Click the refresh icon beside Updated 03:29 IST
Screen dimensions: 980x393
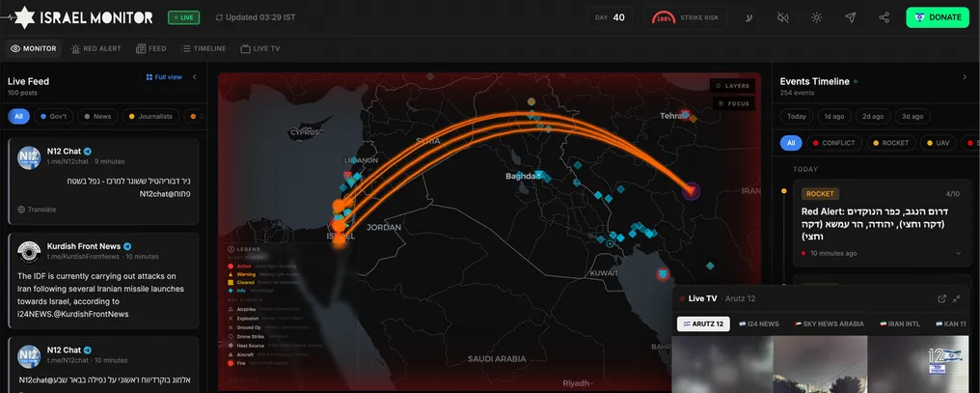(x=219, y=17)
